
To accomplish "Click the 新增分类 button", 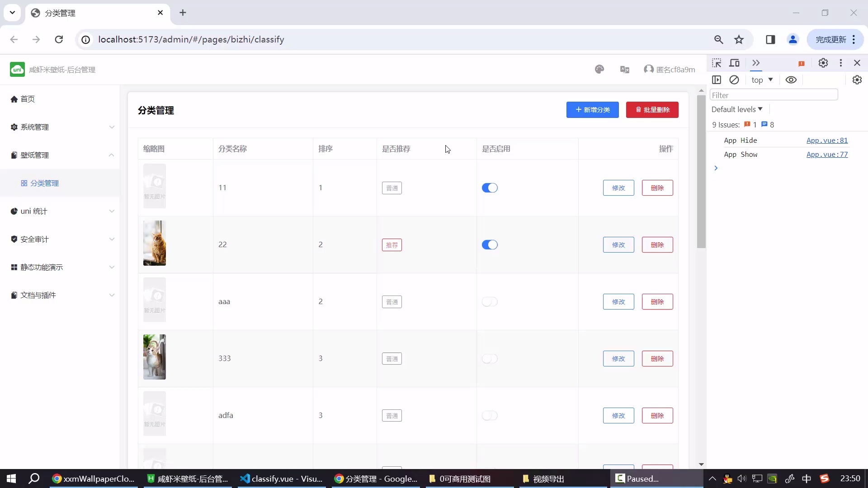I will (592, 110).
